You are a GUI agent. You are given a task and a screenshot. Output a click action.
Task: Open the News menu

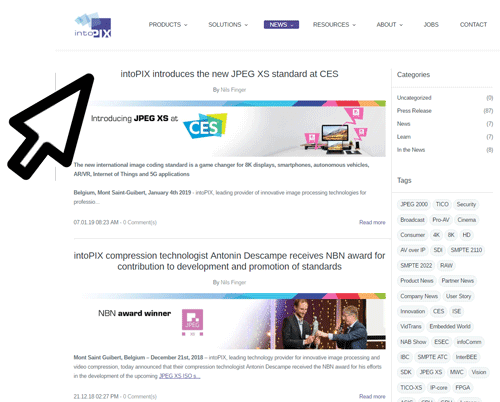tap(281, 25)
